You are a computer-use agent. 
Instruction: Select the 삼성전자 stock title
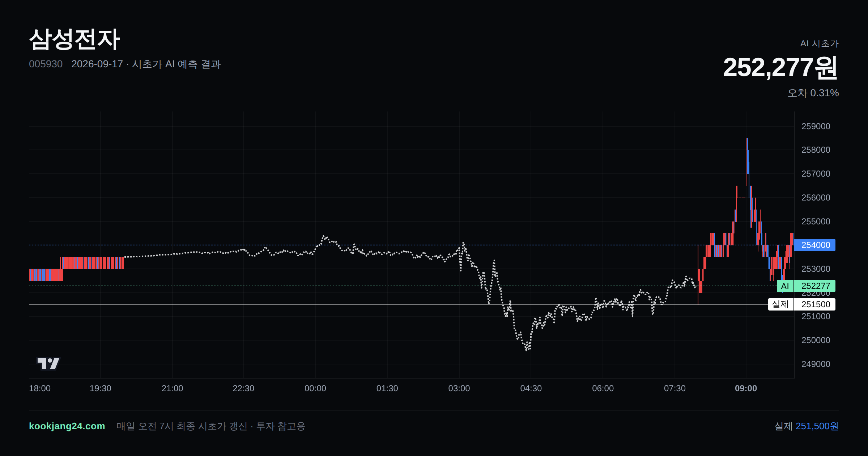(75, 39)
